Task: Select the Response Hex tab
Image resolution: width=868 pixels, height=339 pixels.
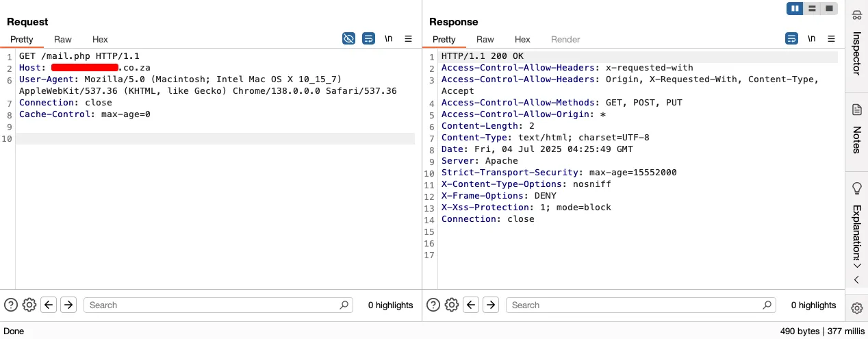Action: tap(522, 40)
